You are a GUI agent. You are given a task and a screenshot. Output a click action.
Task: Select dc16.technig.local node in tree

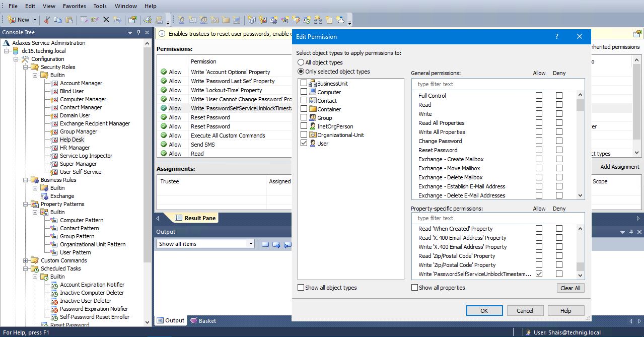pyautogui.click(x=44, y=51)
